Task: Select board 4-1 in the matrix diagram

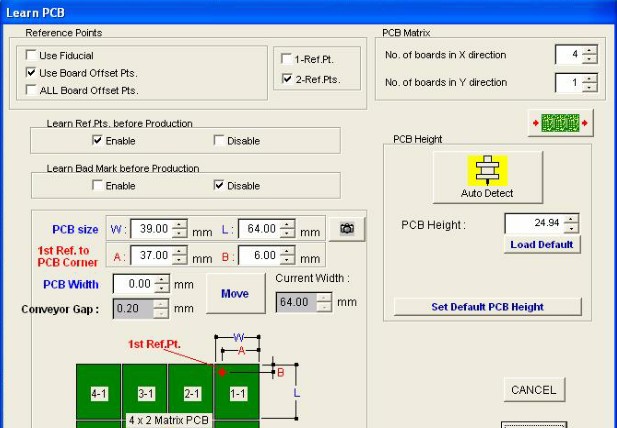Action: coord(99,394)
